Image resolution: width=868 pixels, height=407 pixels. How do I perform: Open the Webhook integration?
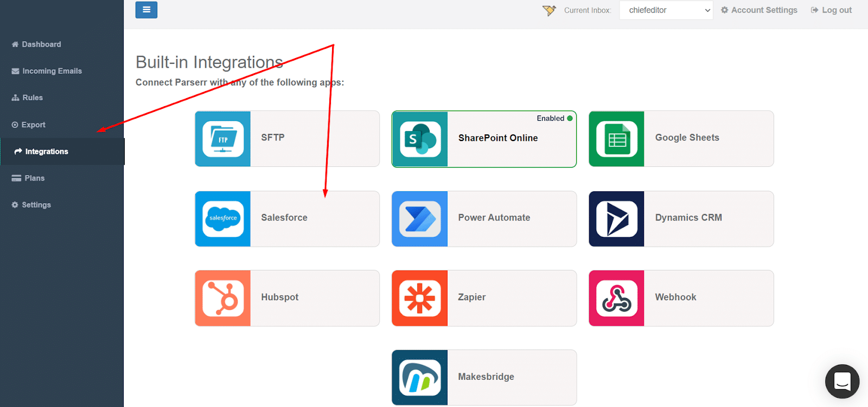[x=681, y=298]
